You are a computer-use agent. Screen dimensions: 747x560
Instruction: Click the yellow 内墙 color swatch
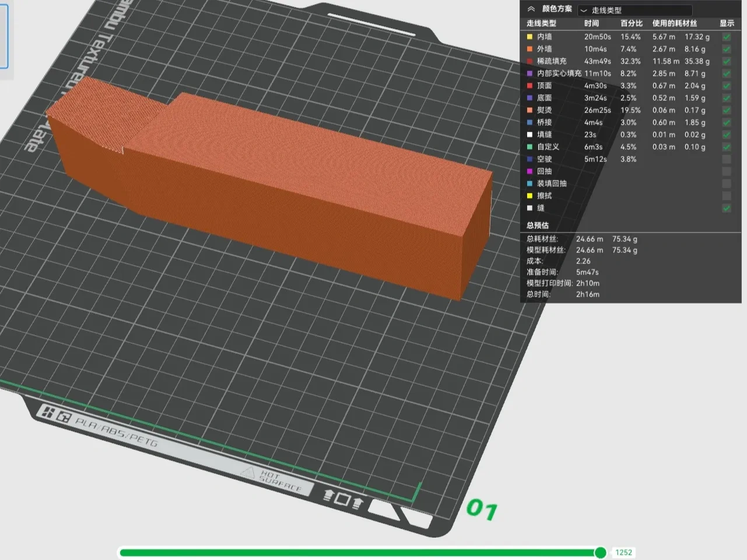click(x=529, y=37)
